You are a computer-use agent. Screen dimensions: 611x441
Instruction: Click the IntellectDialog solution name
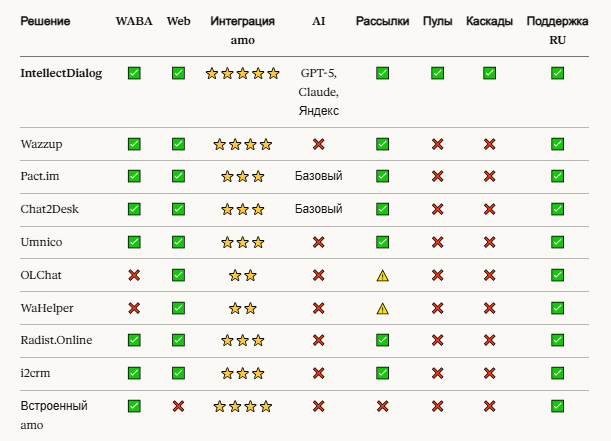pos(61,73)
